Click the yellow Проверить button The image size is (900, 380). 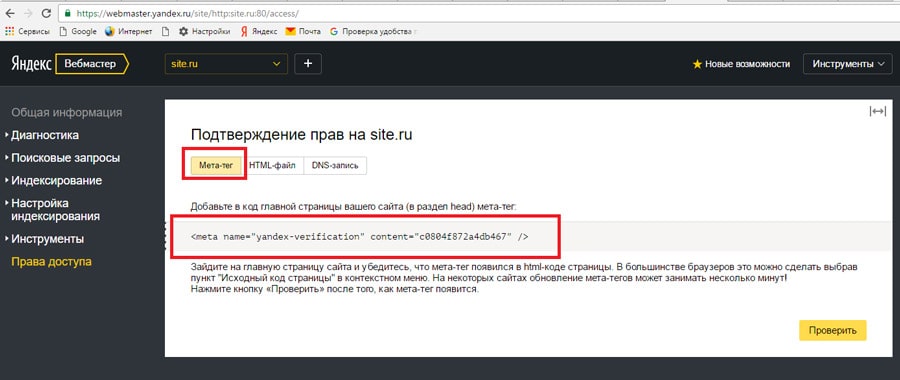coord(832,331)
